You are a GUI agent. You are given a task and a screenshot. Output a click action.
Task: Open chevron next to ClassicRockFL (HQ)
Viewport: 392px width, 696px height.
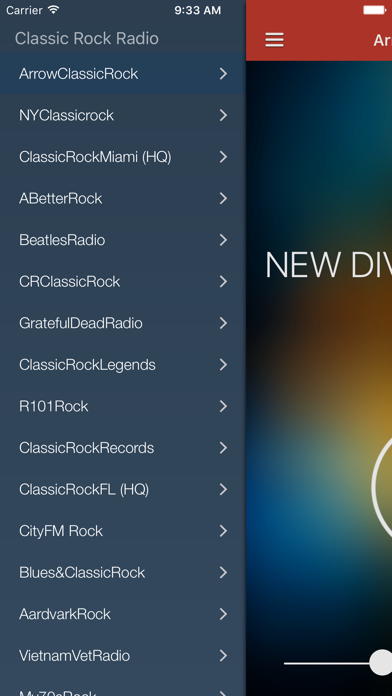223,489
